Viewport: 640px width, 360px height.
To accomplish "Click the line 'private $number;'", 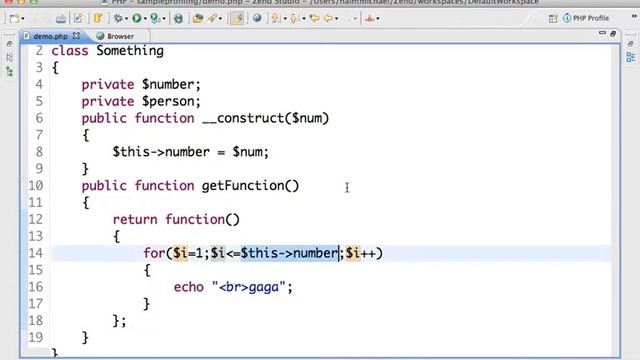I will 141,85.
